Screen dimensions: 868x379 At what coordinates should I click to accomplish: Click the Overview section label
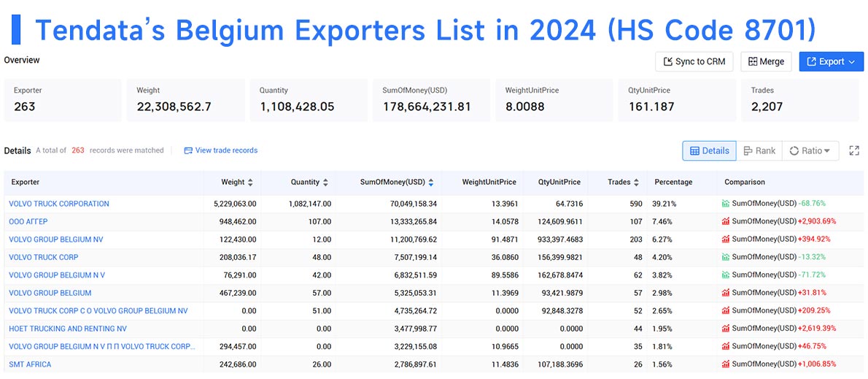22,60
